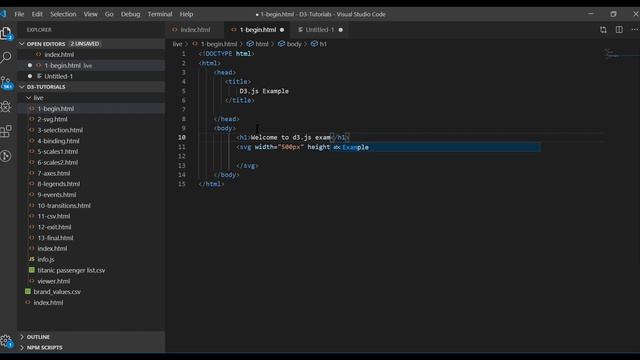Click the CSV icon of brand_values.csv
The height and width of the screenshot is (360, 640).
tap(28, 291)
